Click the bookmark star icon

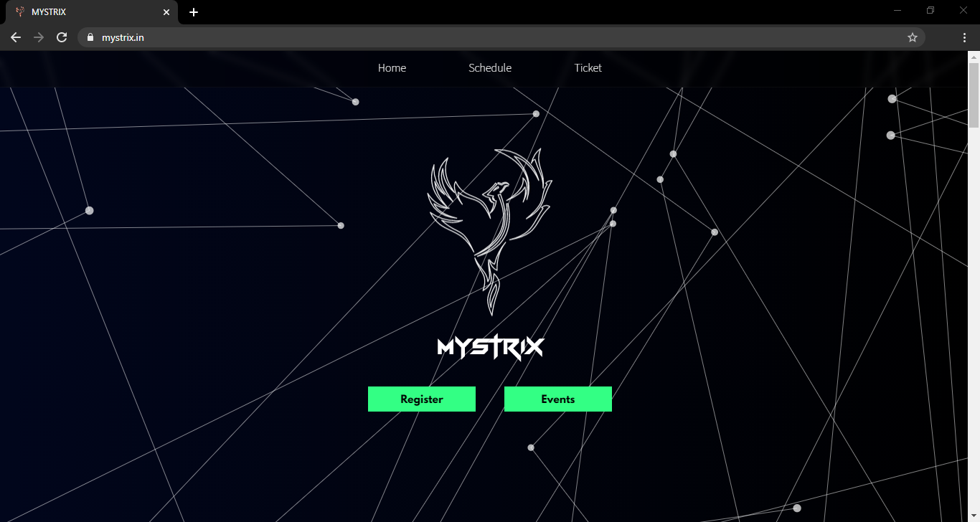912,37
